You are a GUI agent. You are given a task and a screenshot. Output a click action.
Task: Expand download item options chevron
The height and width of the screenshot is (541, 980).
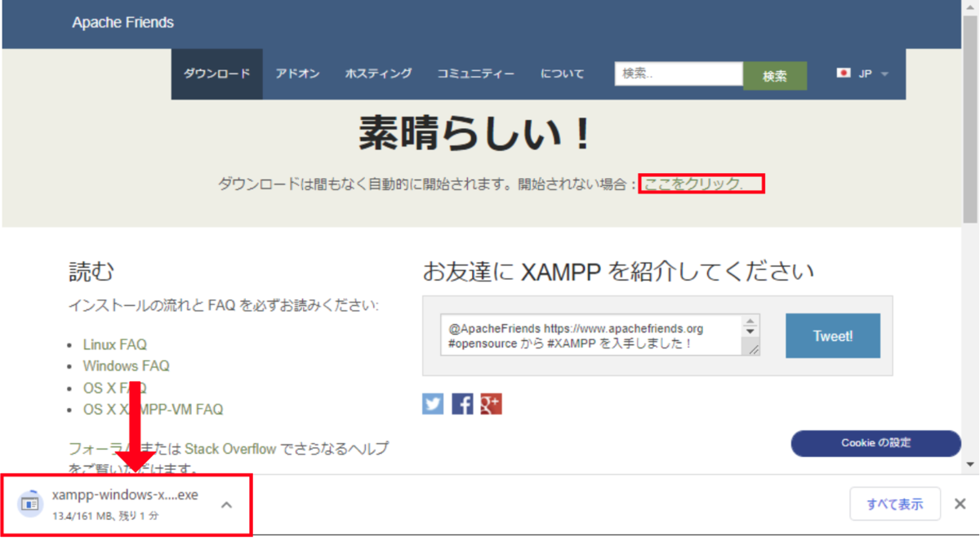[227, 504]
